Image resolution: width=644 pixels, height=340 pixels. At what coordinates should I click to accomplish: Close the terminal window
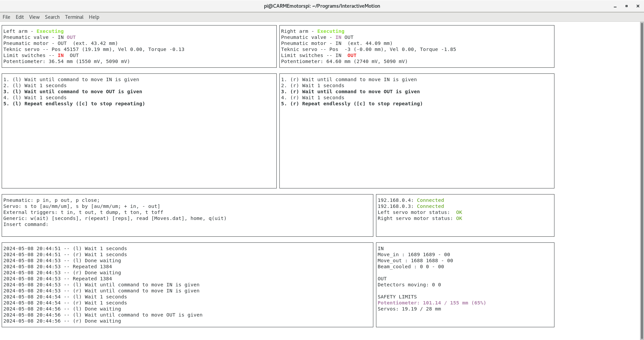point(638,6)
